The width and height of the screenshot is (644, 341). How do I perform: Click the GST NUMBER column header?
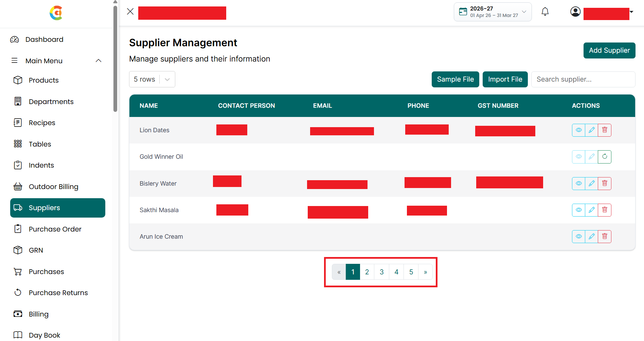pyautogui.click(x=498, y=106)
